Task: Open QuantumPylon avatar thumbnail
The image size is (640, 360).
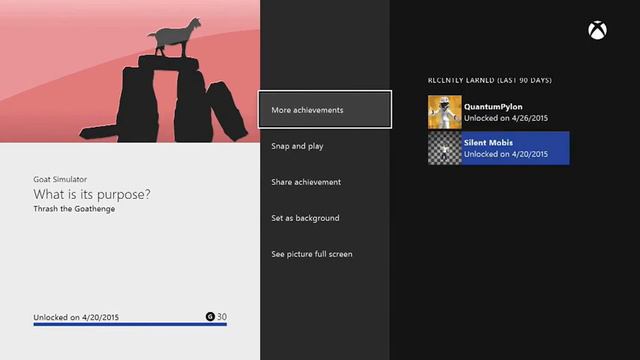Action: (444, 112)
